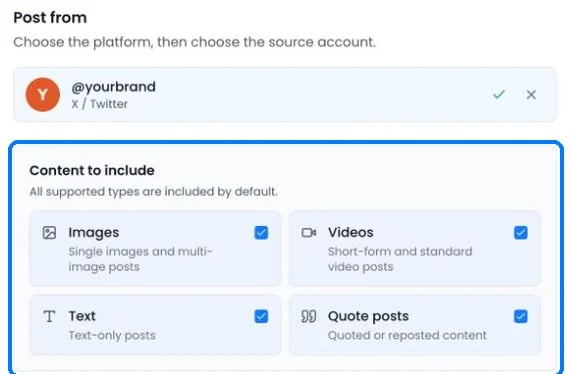The width and height of the screenshot is (572, 374).
Task: Click 'Quoted or reposted content' description
Action: pos(407,335)
